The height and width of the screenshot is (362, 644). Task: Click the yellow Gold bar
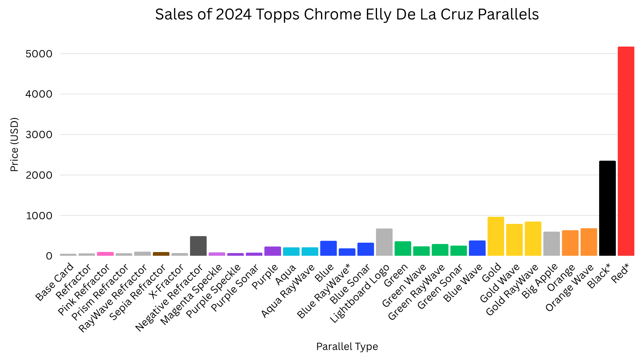pos(496,236)
